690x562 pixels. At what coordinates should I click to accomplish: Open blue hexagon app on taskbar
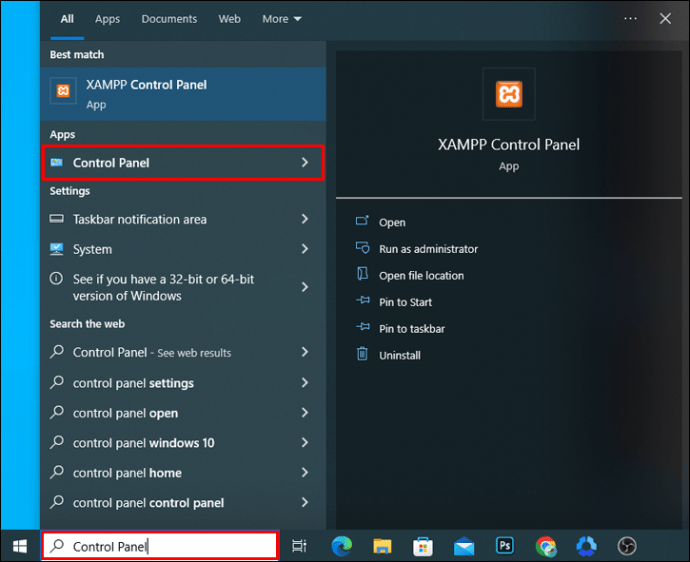click(587, 546)
